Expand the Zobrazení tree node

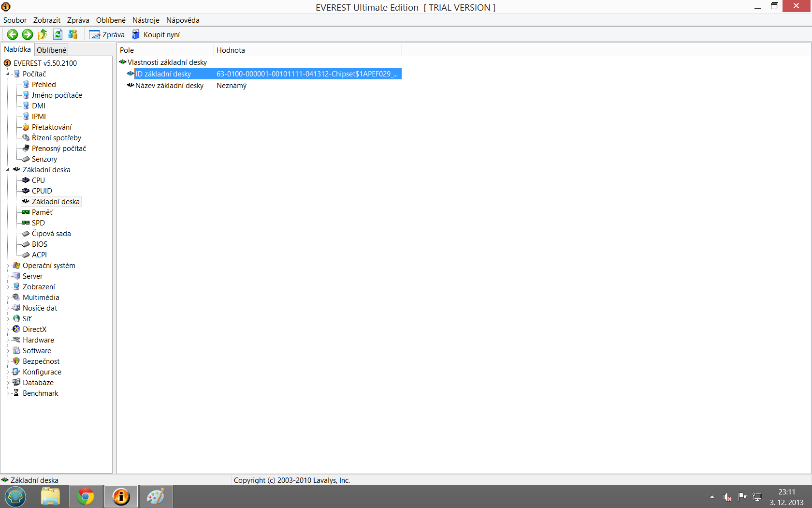point(8,287)
